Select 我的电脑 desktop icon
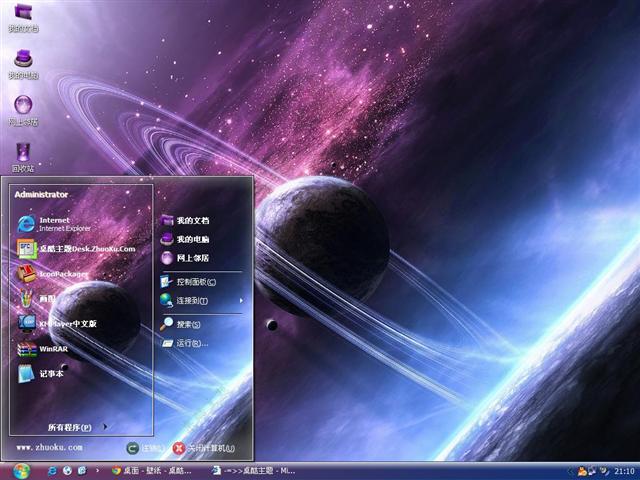This screenshot has height=480, width=640. [x=23, y=62]
